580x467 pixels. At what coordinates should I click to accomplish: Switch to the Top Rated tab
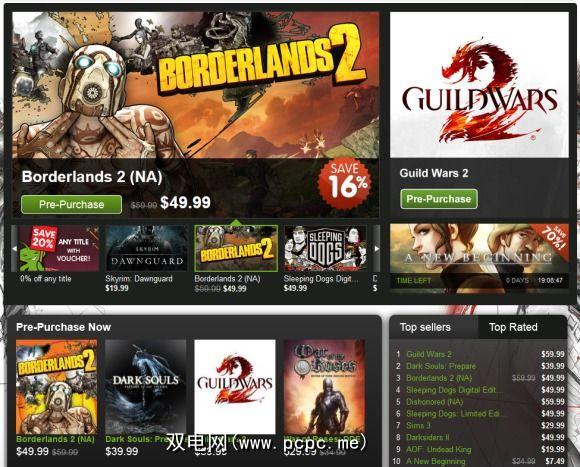coord(513,327)
